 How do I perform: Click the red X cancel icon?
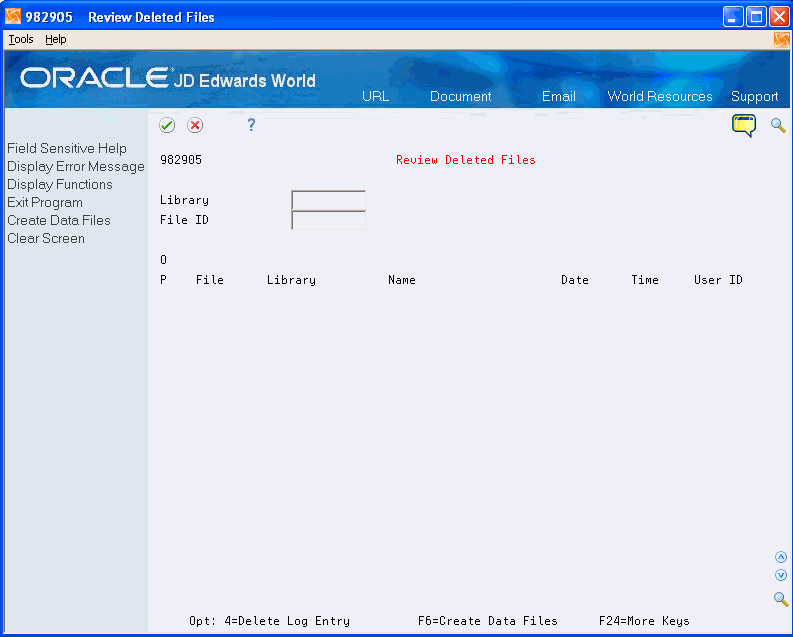[x=195, y=125]
